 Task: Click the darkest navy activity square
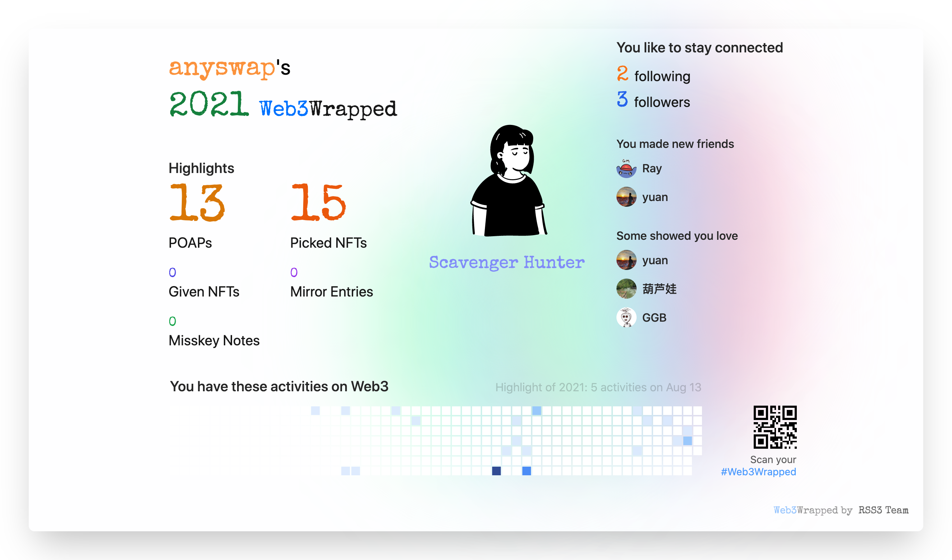[x=496, y=471]
